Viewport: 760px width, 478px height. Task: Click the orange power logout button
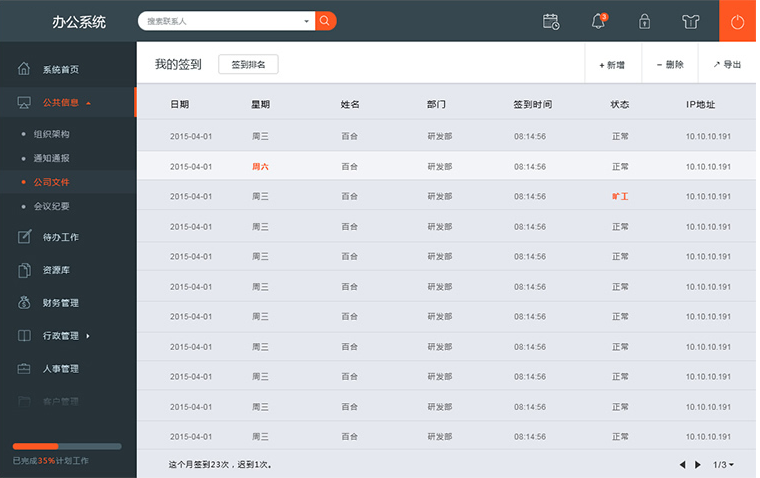coord(737,21)
